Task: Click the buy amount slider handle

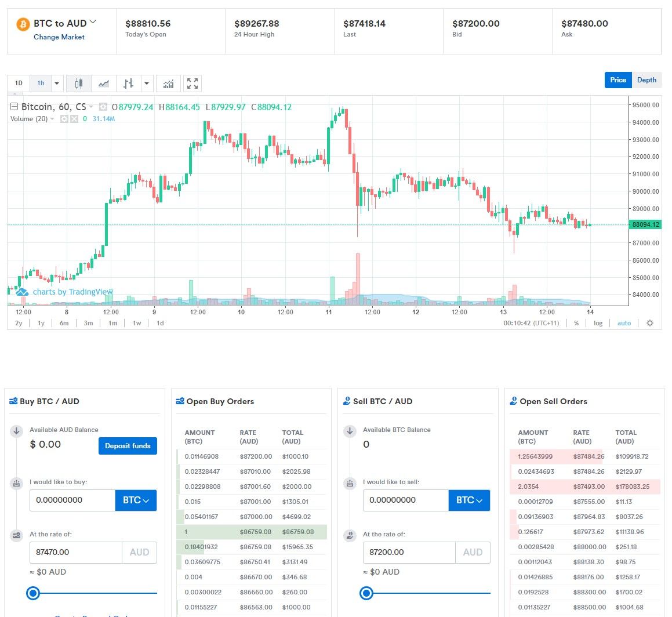Action: tap(33, 593)
